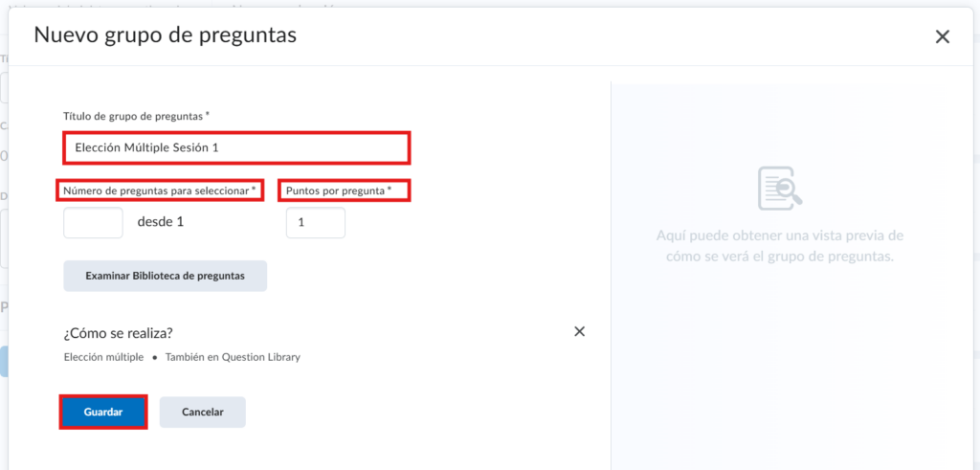Click the También en Question Library text

(x=233, y=357)
